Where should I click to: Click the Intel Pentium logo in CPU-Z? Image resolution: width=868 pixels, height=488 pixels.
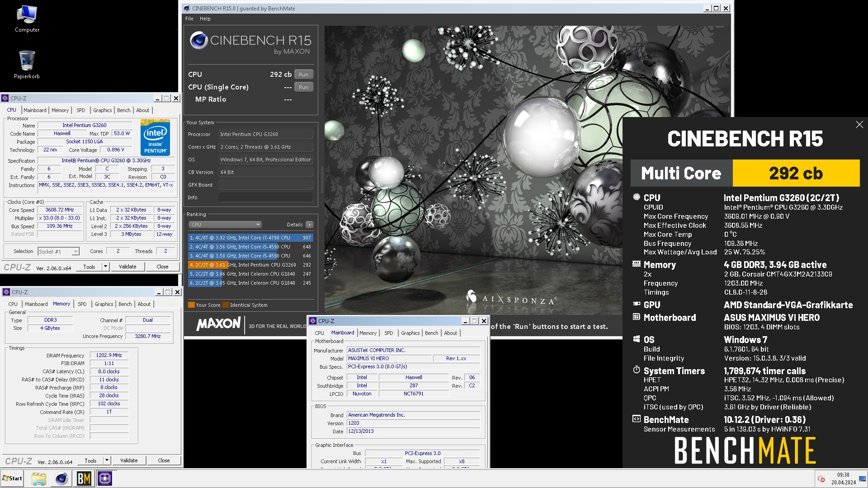[155, 137]
